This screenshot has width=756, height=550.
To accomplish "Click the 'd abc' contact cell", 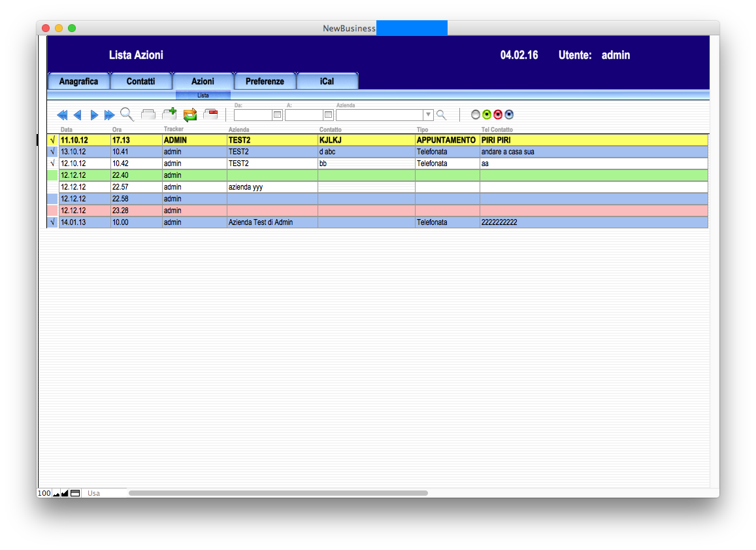I will (x=366, y=152).
